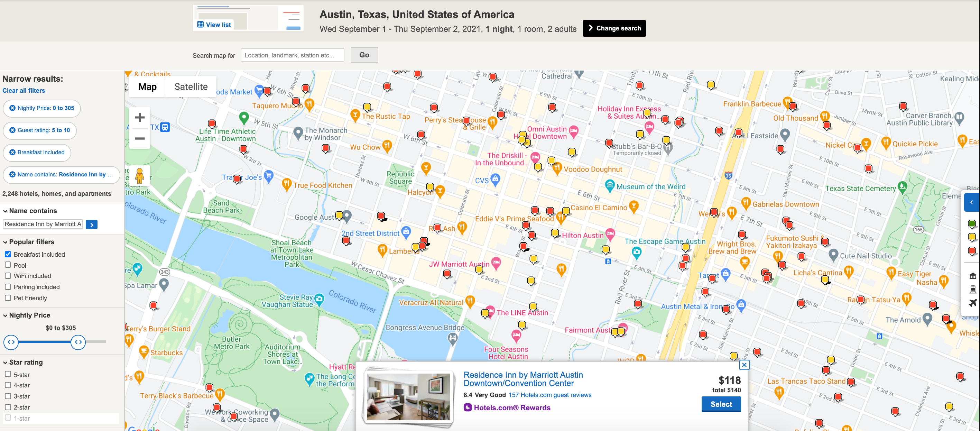Viewport: 980px width, 431px height.
Task: Zoom in with the map plus button
Action: 140,117
